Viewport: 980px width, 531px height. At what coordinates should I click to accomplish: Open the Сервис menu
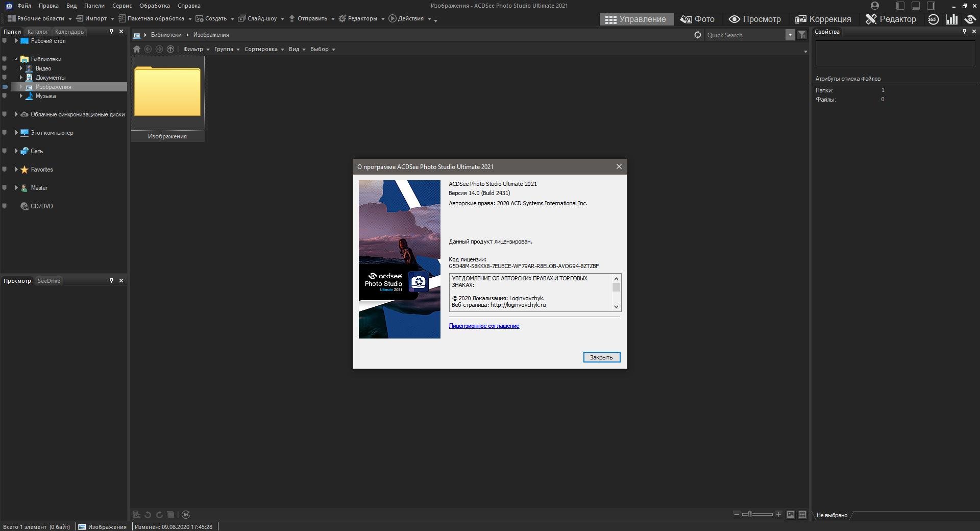tap(122, 6)
